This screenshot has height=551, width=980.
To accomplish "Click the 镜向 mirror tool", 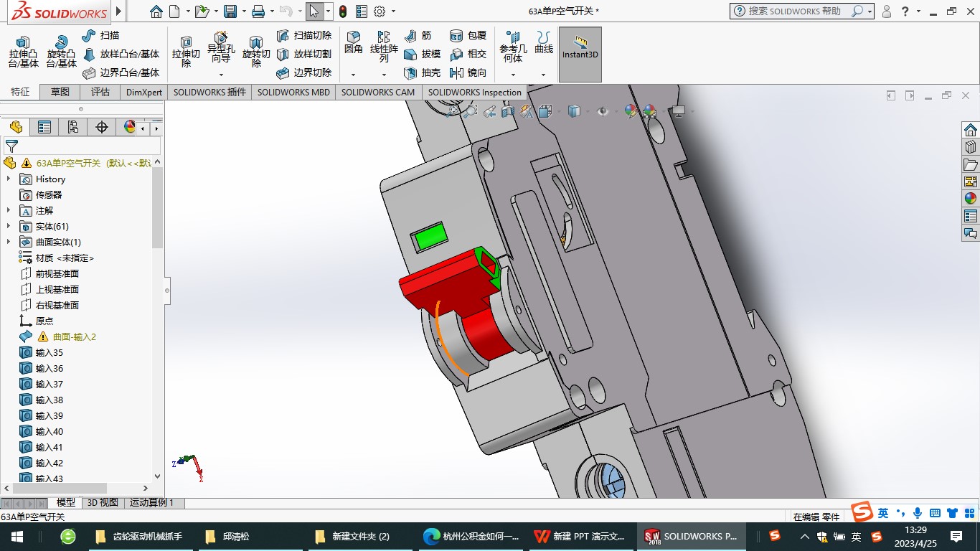I will pos(468,72).
